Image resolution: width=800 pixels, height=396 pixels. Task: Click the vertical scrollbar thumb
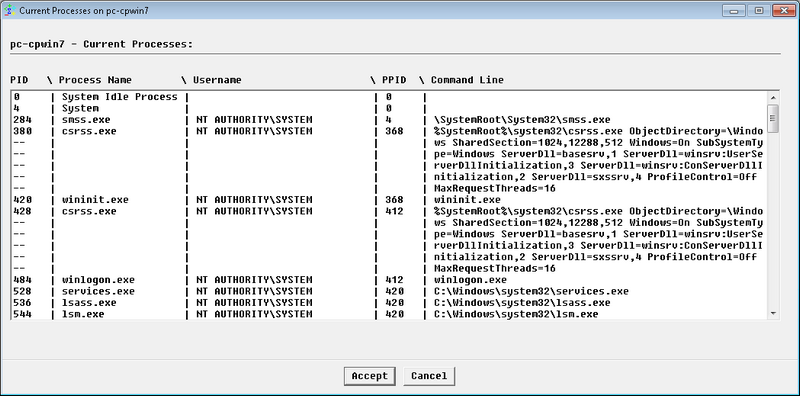[773, 118]
